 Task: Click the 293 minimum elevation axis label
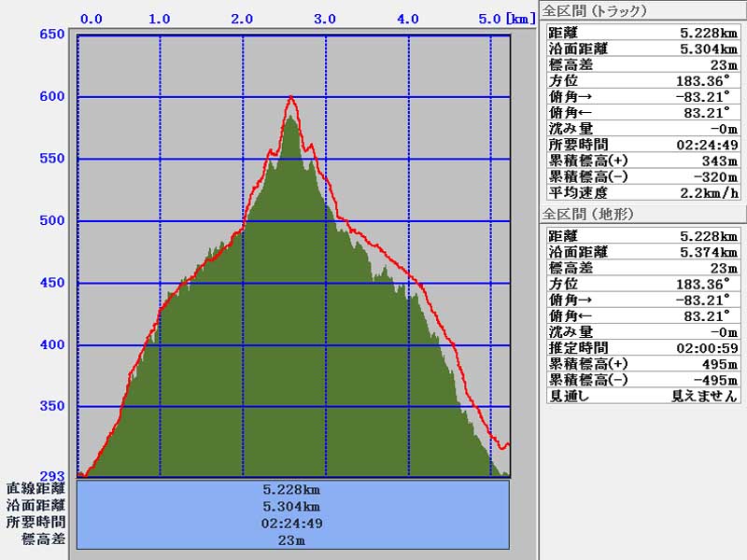[x=51, y=475]
